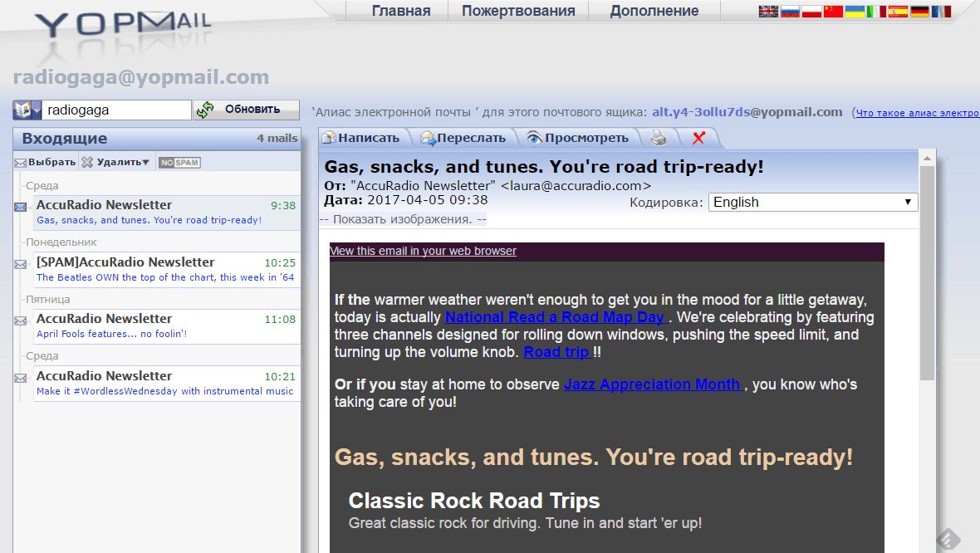Click 'Что такое алиас' help link

pos(918,113)
